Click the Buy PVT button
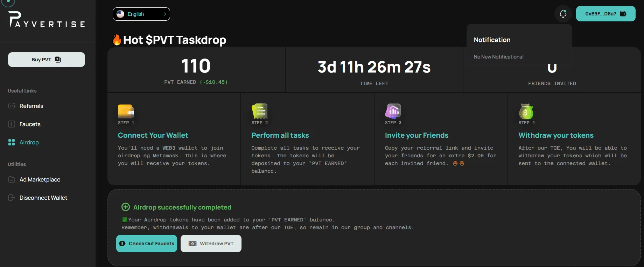The width and height of the screenshot is (644, 267). [47, 60]
